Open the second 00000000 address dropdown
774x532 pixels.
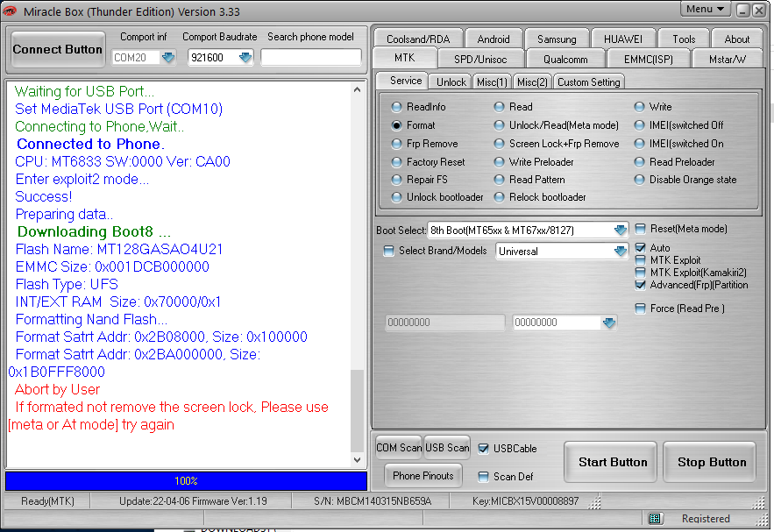[608, 323]
